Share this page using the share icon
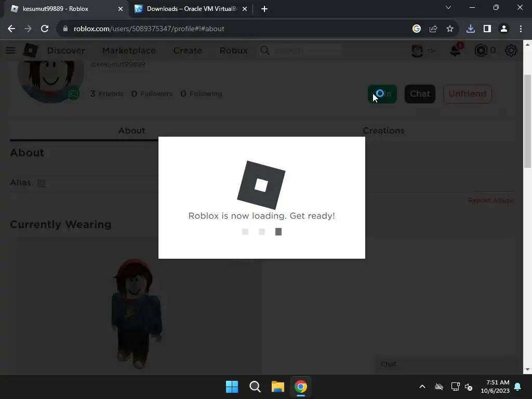Screen dimensions: 532x399 (433, 29)
